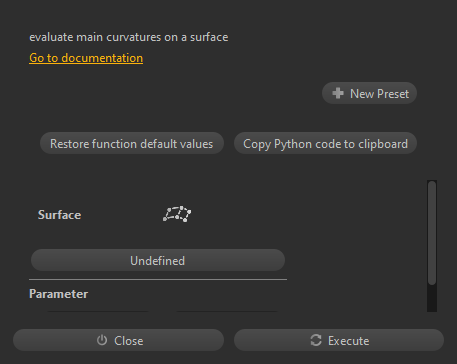Click the plus icon in New Preset

tap(338, 93)
